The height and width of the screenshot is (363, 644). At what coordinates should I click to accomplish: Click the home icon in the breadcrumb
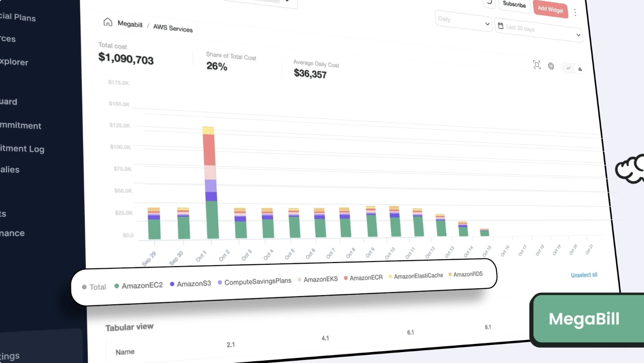pos(108,22)
